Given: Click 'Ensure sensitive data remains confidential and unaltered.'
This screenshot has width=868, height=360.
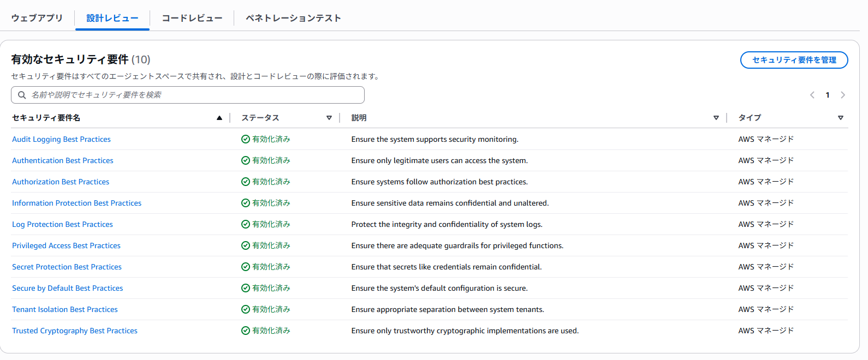Looking at the screenshot, I should [450, 203].
